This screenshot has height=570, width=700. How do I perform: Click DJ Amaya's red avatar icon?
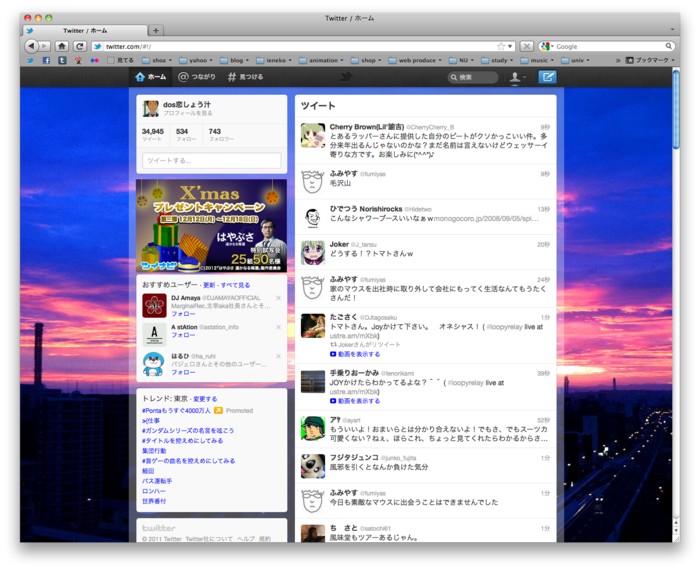point(154,305)
